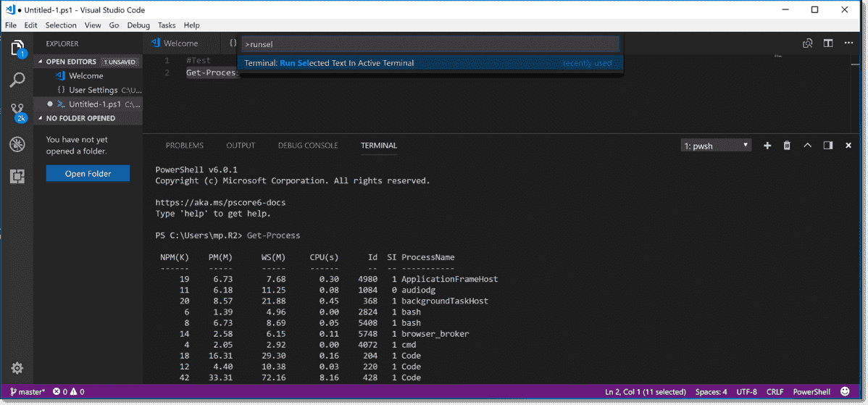Open the Tasks menu
This screenshot has width=868, height=405.
pyautogui.click(x=167, y=25)
